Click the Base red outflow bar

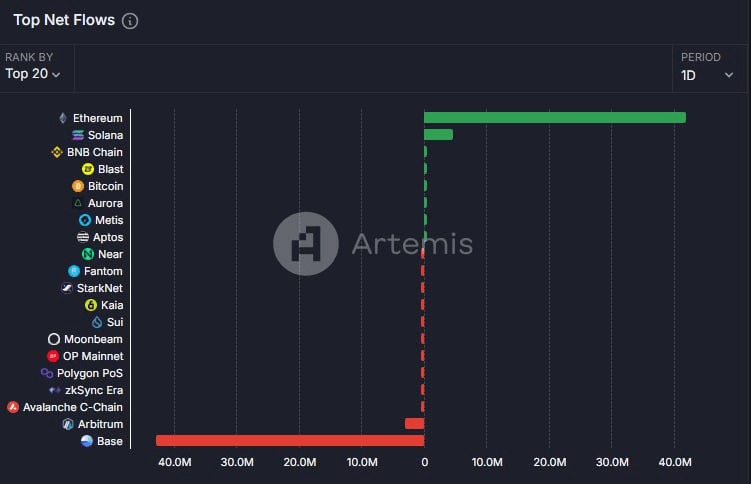290,440
